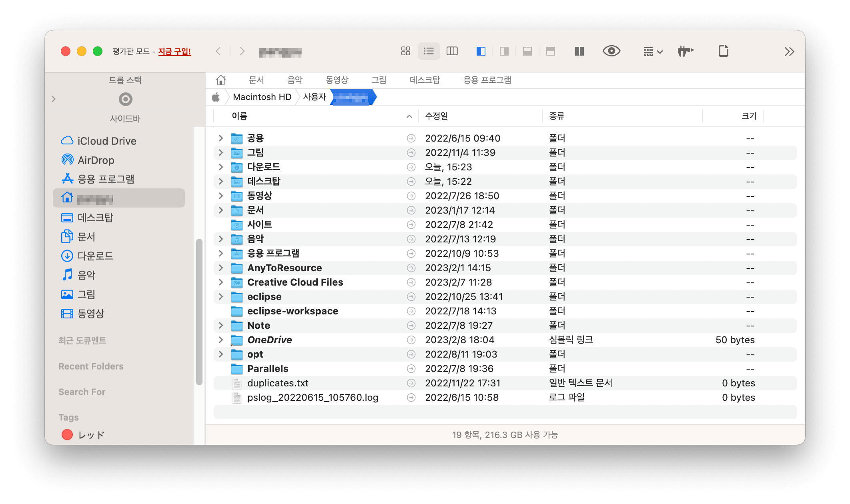Screen dimensions: 850x504
Task: Click arrow circle on Parallels row
Action: point(411,369)
